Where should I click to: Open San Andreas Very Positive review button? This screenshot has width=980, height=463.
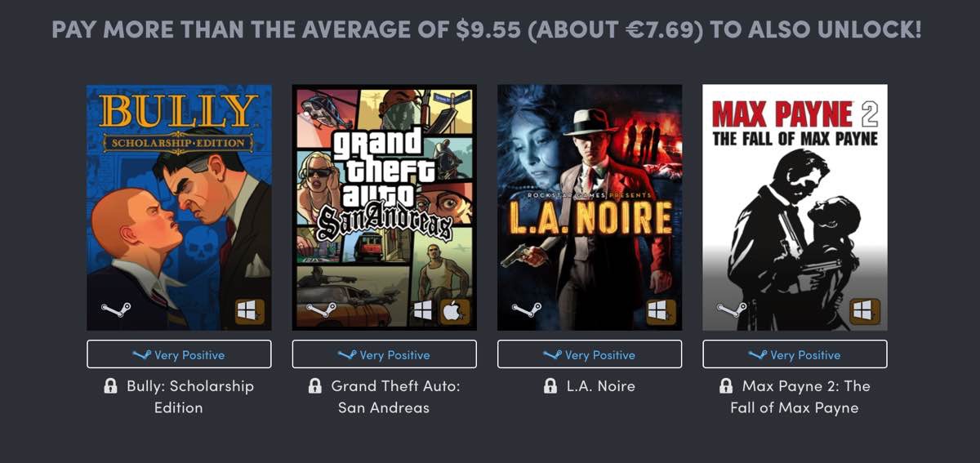point(384,354)
